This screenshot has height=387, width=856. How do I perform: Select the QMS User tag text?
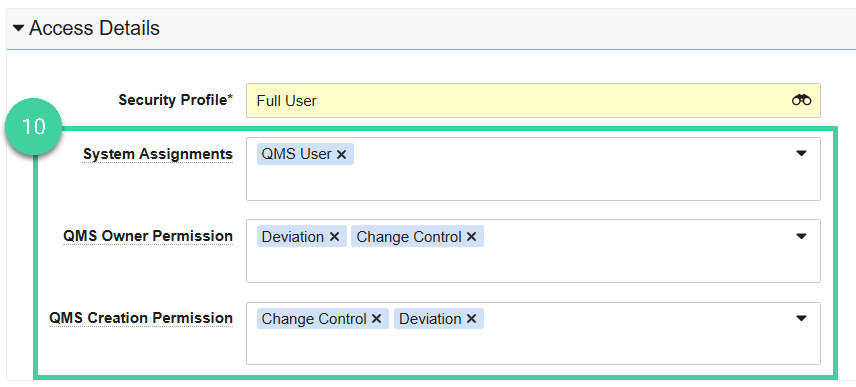point(296,154)
